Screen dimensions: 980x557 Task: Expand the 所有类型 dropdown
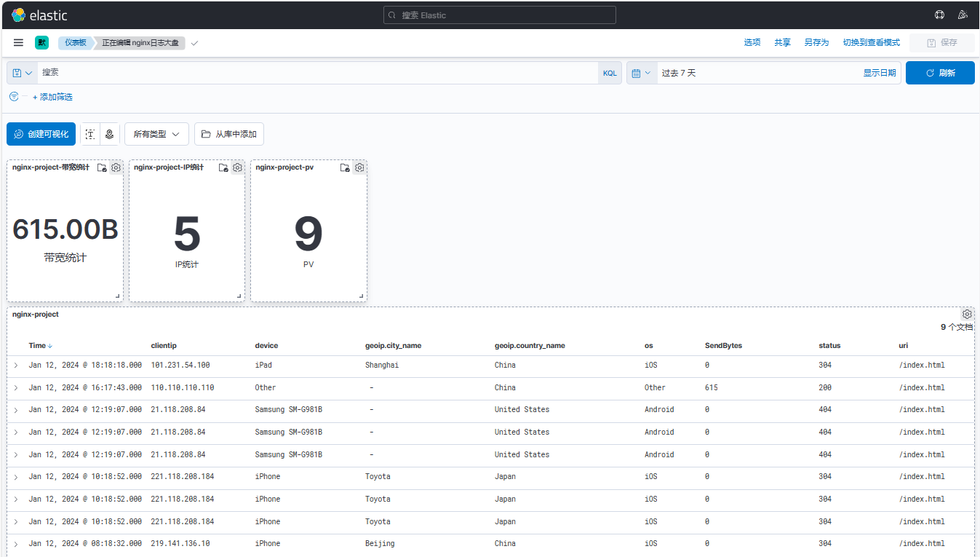[156, 134]
